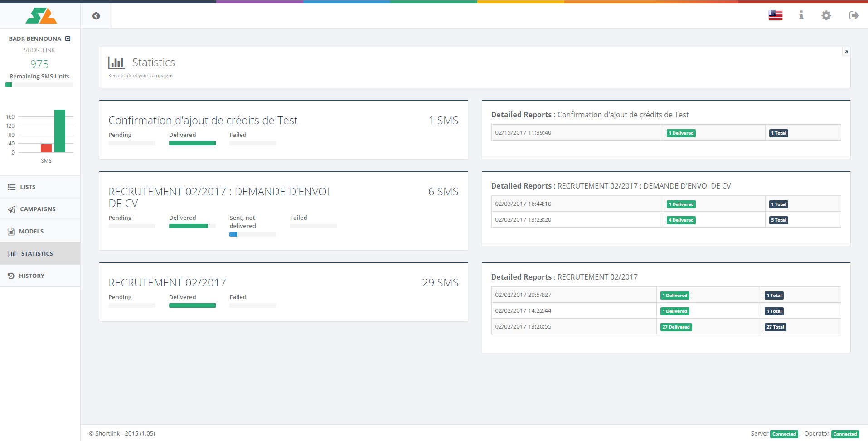Screen dimensions: 868x441
Task: Click the Campaigns paper plane icon
Action: 12,209
